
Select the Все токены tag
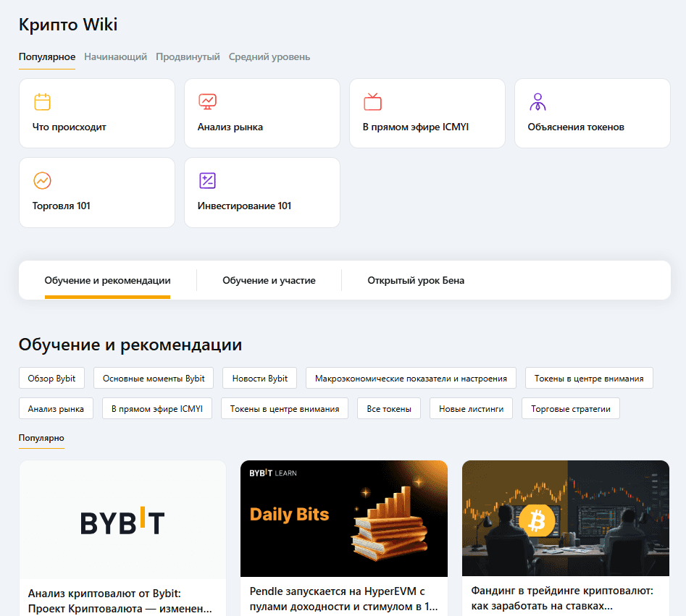click(389, 409)
